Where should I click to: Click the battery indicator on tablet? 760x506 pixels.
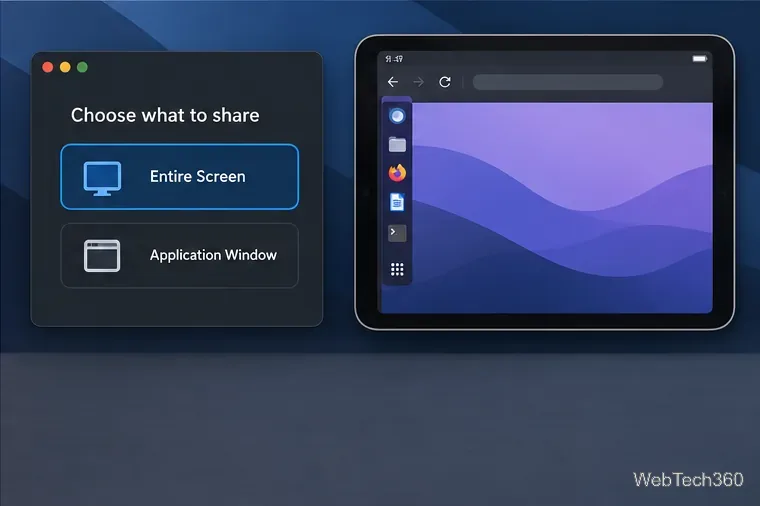coord(699,59)
